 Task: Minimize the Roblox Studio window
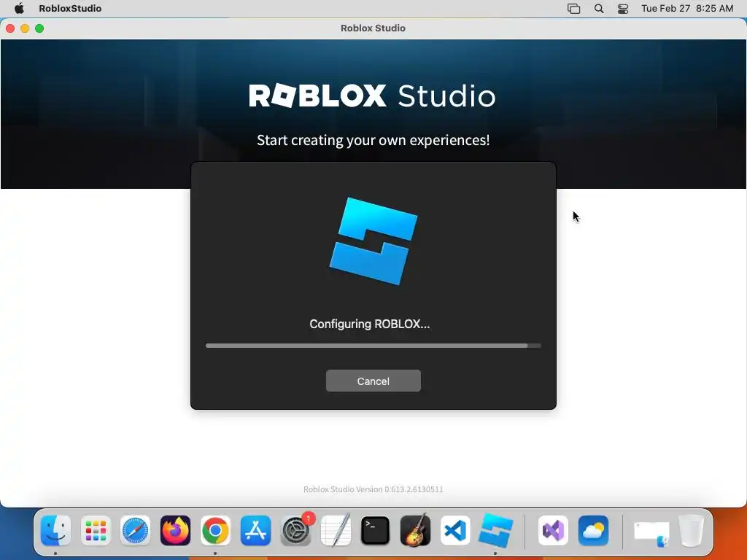pyautogui.click(x=25, y=28)
